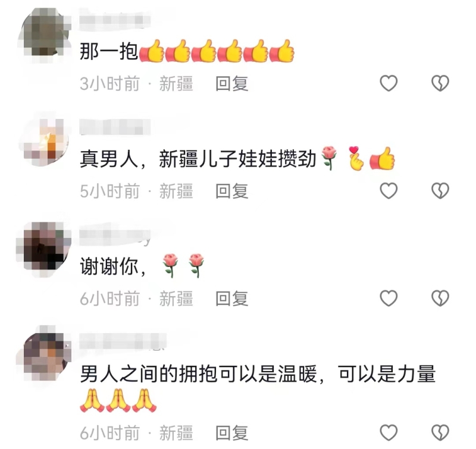Like the '那一抱' comment with heart
476x449 pixels.
(x=389, y=83)
